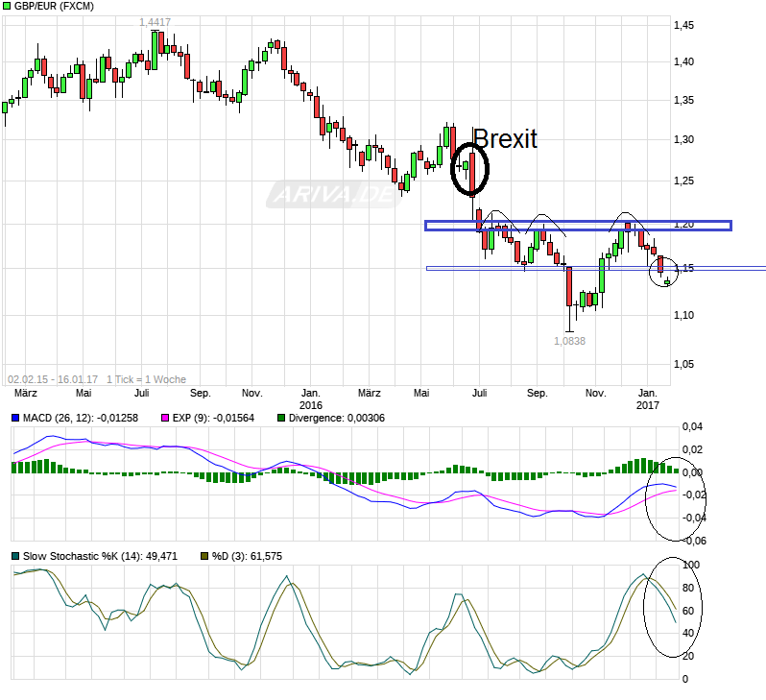This screenshot has width=766, height=700.
Task: Click the teal Slow Stochastic %K legend square
Action: 15,556
